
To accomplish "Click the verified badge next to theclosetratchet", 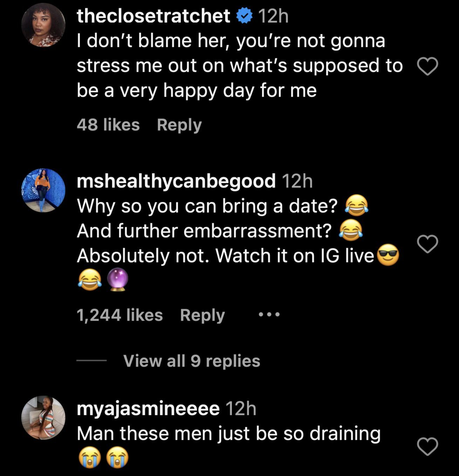I will [244, 16].
